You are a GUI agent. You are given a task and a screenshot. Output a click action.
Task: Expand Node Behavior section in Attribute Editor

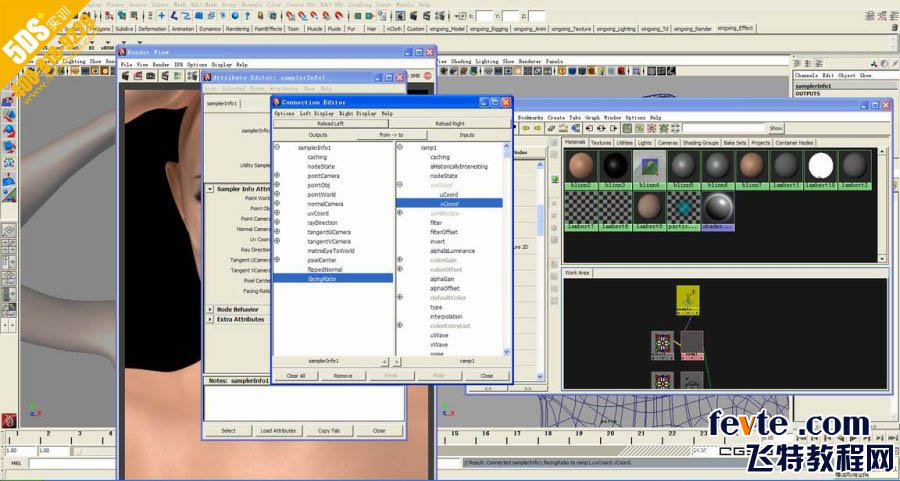tap(211, 309)
